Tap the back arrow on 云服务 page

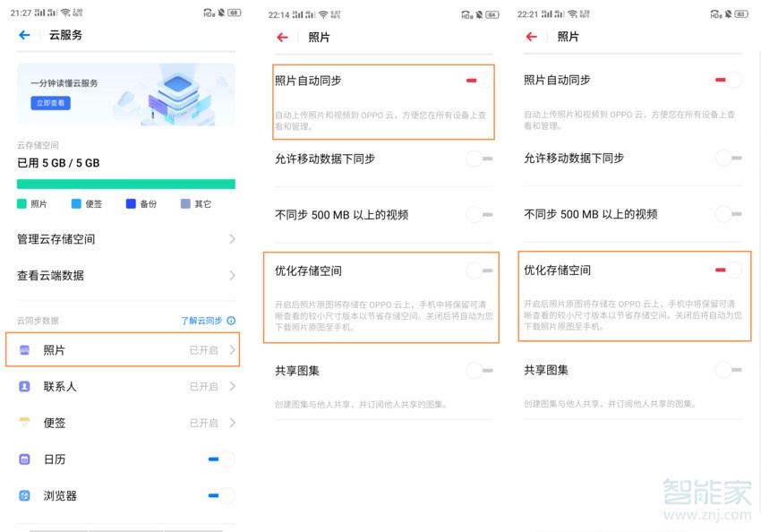point(21,35)
